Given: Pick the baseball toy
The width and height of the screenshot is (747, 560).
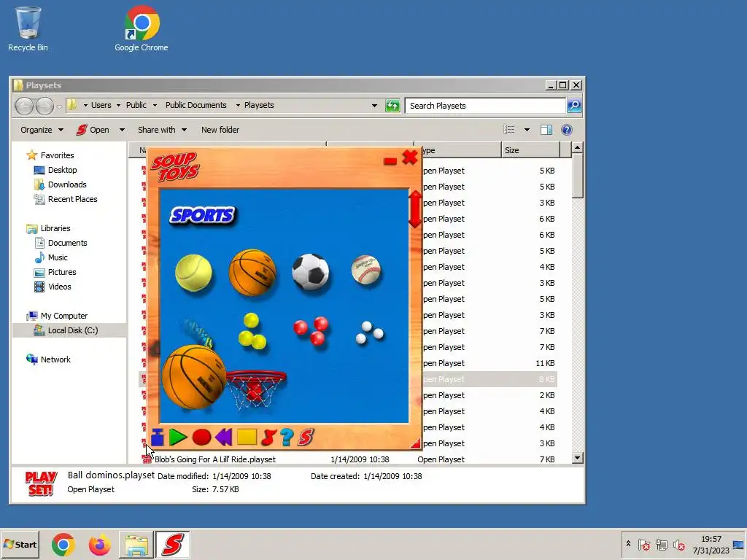Looking at the screenshot, I should pyautogui.click(x=366, y=270).
